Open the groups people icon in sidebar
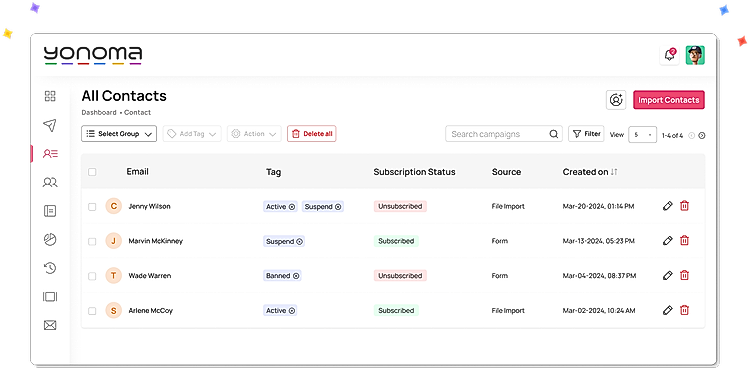Image resolution: width=750 pixels, height=368 pixels. [x=50, y=182]
